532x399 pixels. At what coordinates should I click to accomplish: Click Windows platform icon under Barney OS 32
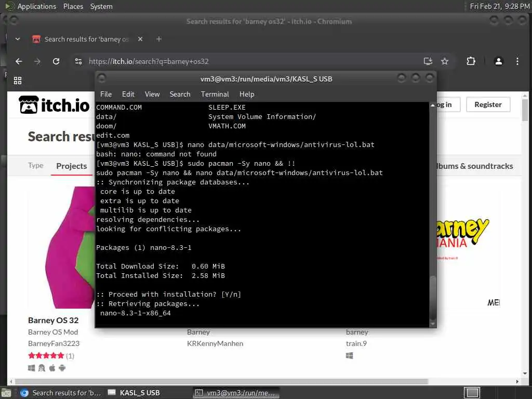pos(32,368)
